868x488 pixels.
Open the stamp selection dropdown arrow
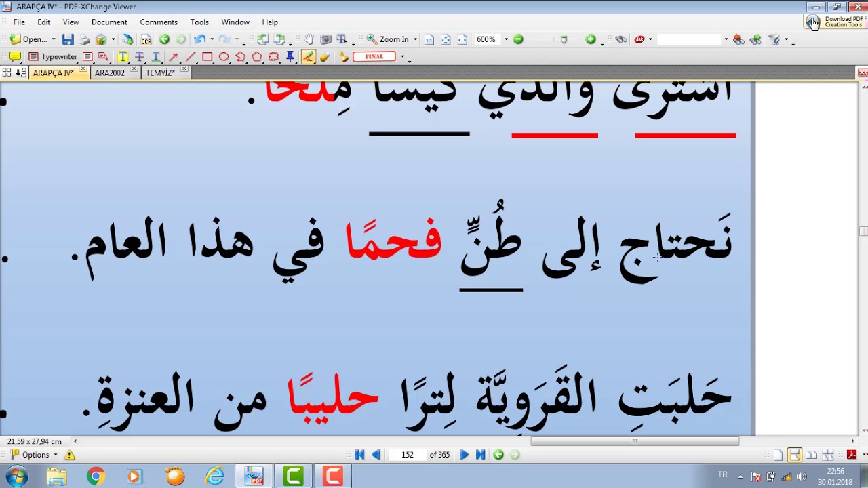402,57
